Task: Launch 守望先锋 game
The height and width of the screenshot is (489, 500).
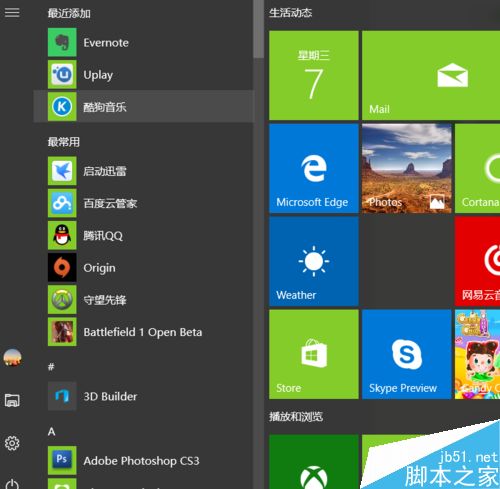Action: coord(144,300)
